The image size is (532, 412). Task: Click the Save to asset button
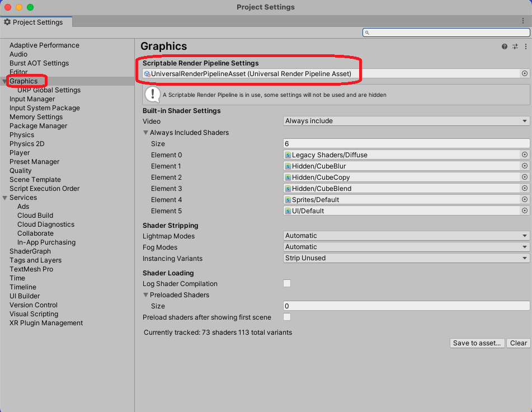point(477,343)
